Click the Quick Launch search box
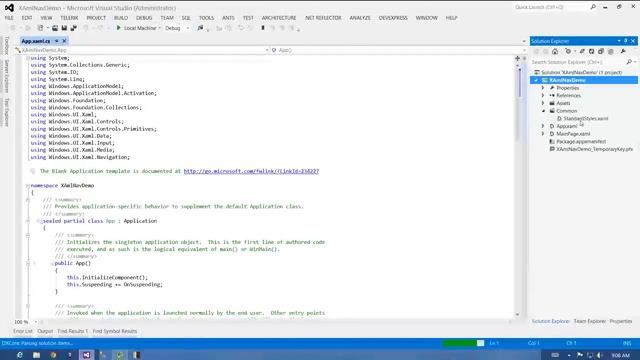 (x=551, y=7)
